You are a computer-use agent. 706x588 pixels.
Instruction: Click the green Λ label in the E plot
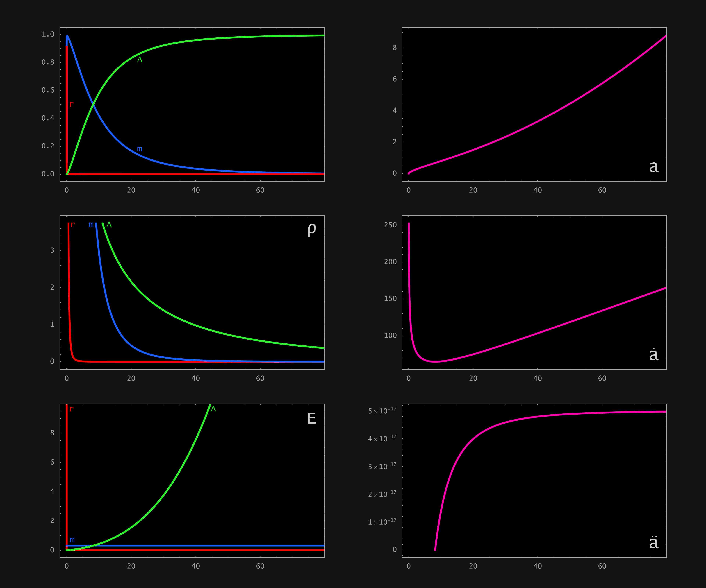click(x=213, y=409)
